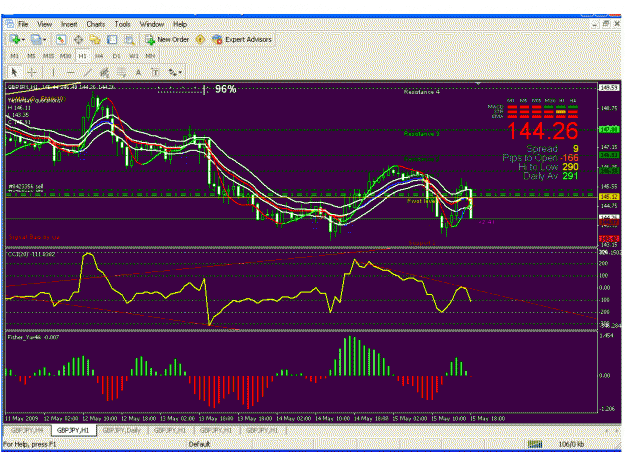625x452 pixels.
Task: Toggle the Navigator panel icon
Action: tap(95, 39)
